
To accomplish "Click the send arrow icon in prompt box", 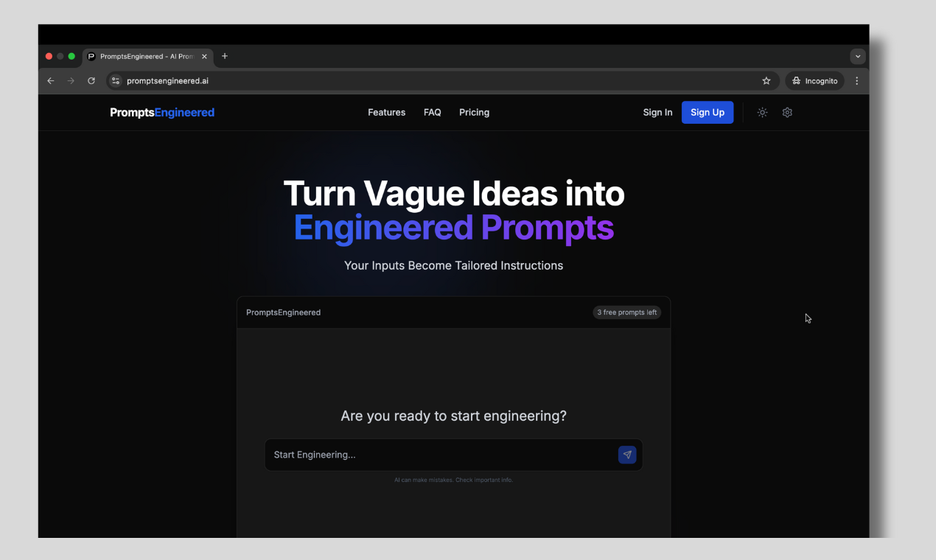I will click(x=627, y=455).
